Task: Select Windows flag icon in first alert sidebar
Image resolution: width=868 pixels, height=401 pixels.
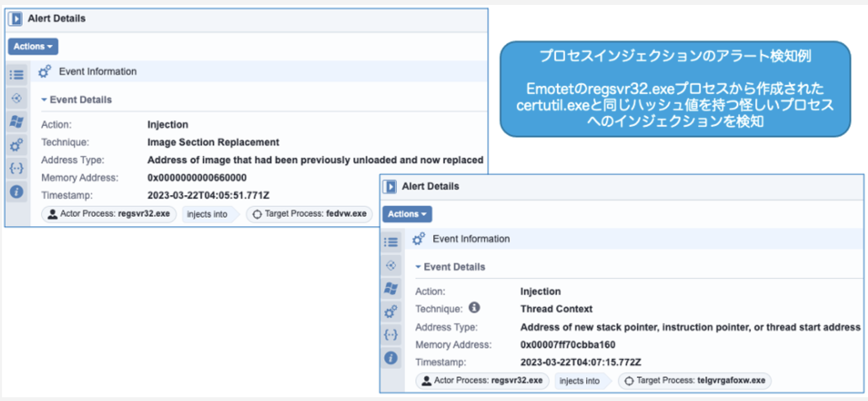Action: (17, 121)
